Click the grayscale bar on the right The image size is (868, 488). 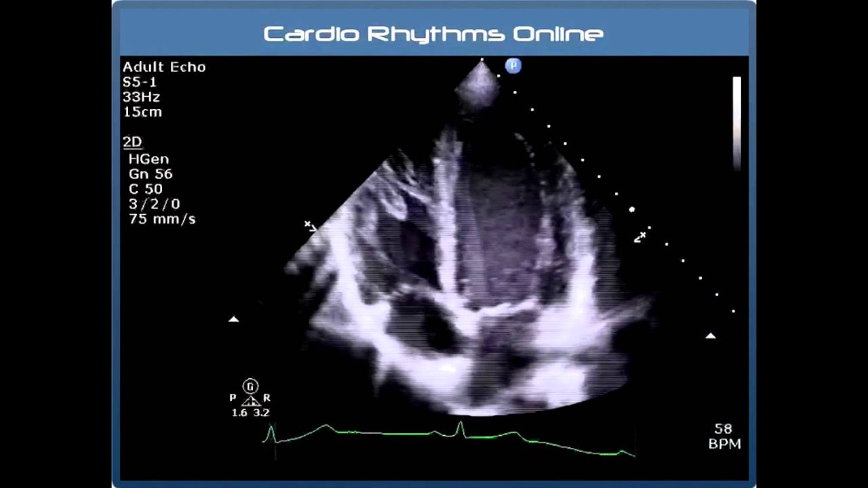[737, 124]
